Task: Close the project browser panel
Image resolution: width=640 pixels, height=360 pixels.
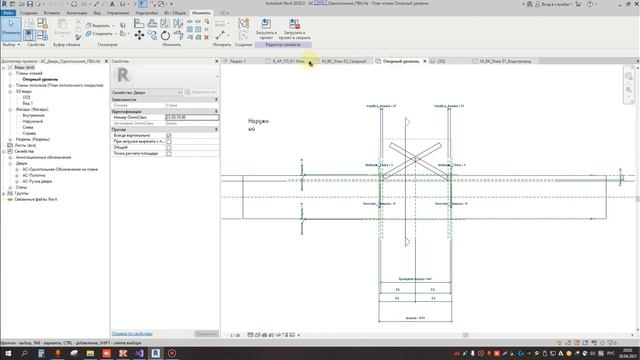Action: point(107,61)
